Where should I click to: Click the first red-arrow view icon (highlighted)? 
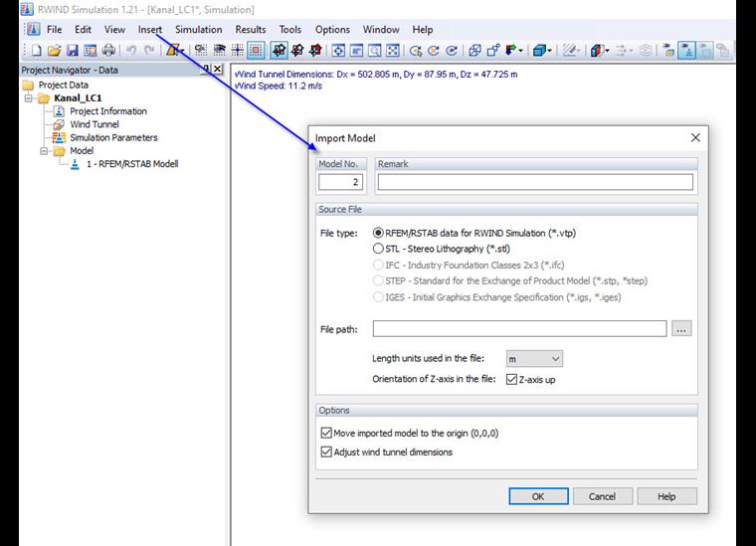(279, 50)
